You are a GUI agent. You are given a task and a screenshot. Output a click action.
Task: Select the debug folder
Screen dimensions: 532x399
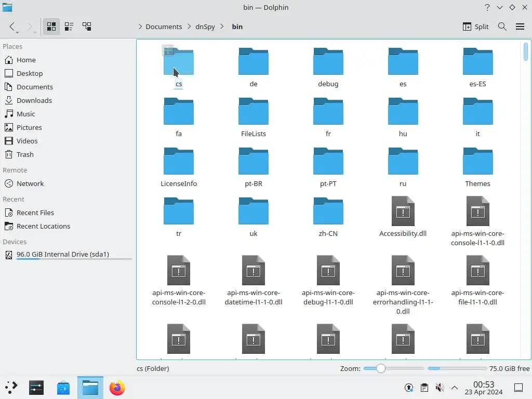(x=328, y=67)
